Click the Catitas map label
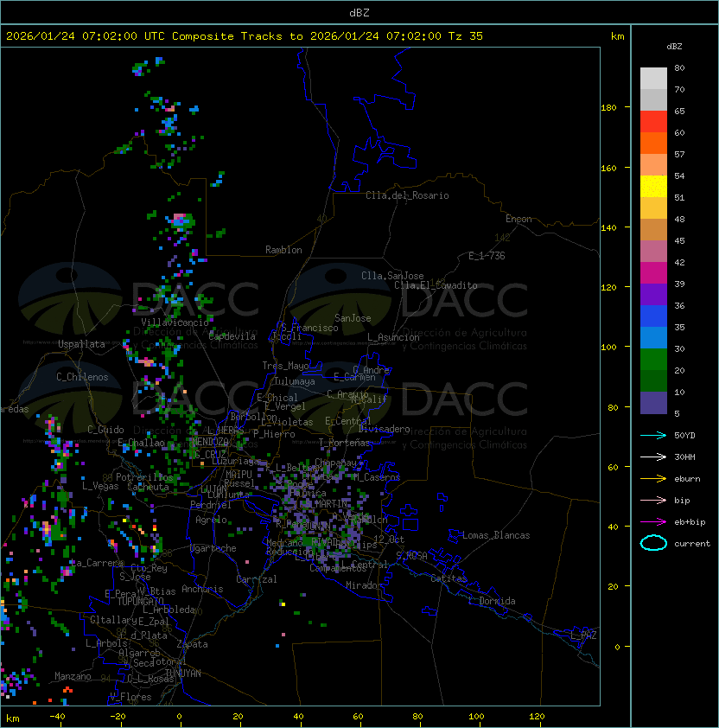 point(449,579)
